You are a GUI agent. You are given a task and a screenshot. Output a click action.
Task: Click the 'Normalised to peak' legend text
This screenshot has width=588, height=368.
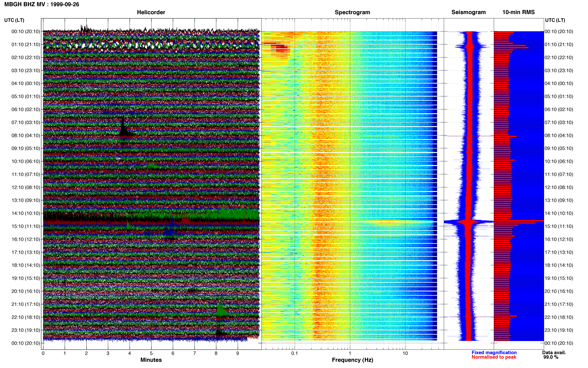(494, 357)
